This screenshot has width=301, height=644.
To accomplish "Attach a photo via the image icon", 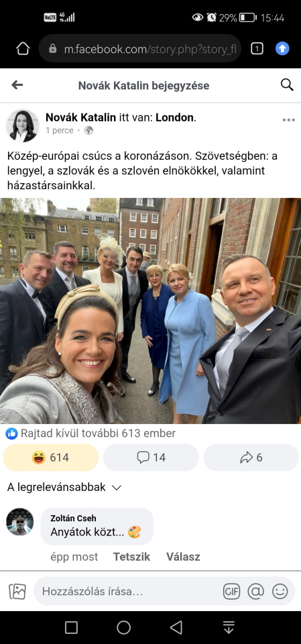I will click(17, 592).
